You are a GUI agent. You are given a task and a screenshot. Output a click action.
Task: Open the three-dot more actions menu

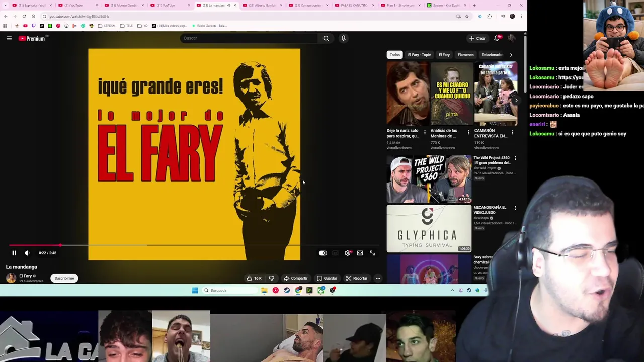click(378, 278)
